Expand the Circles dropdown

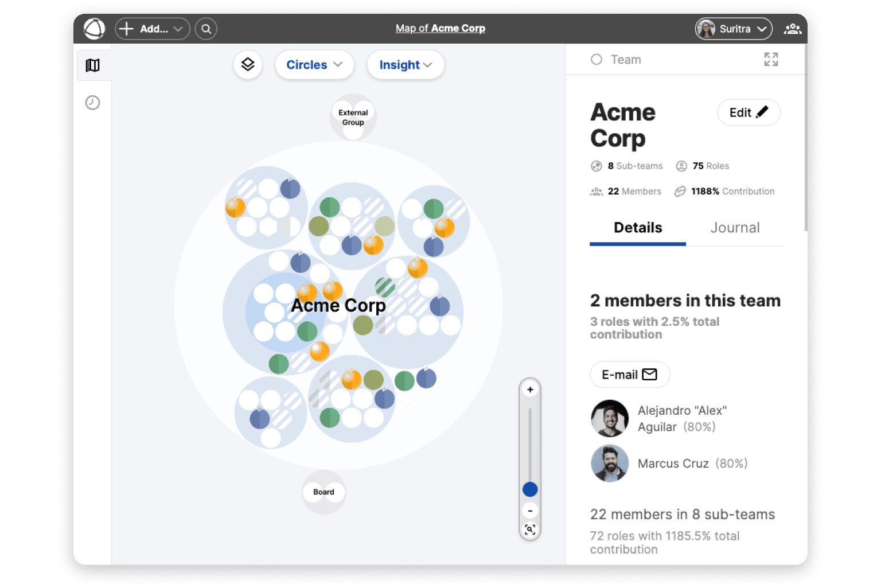(314, 65)
